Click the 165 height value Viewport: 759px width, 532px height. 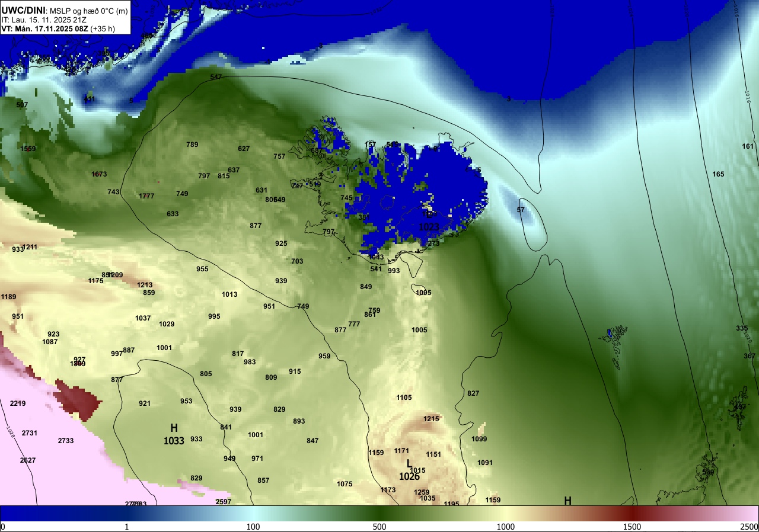(718, 174)
